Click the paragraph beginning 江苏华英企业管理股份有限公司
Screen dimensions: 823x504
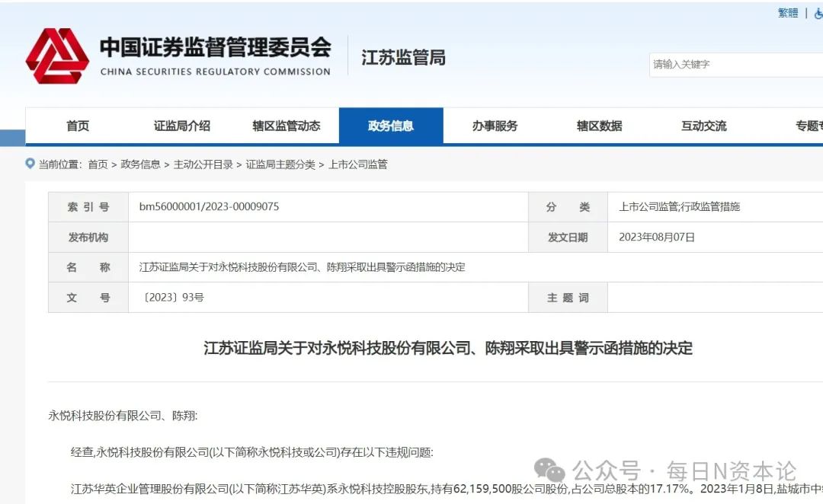(x=447, y=489)
